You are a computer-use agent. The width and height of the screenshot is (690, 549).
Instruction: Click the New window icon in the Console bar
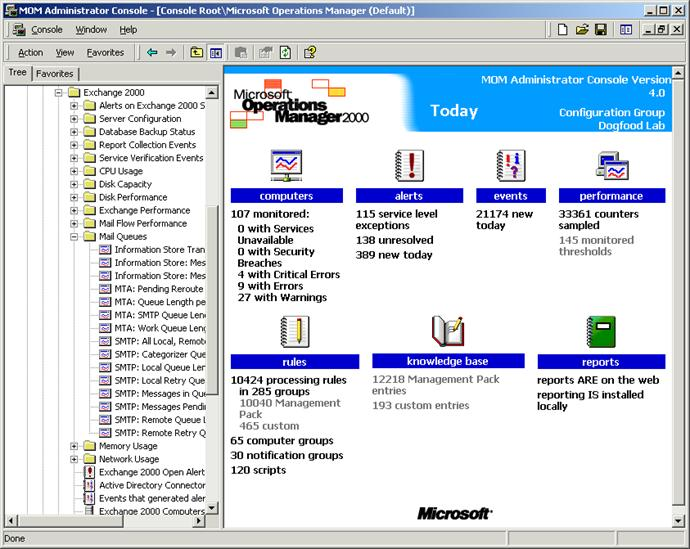pos(626,29)
